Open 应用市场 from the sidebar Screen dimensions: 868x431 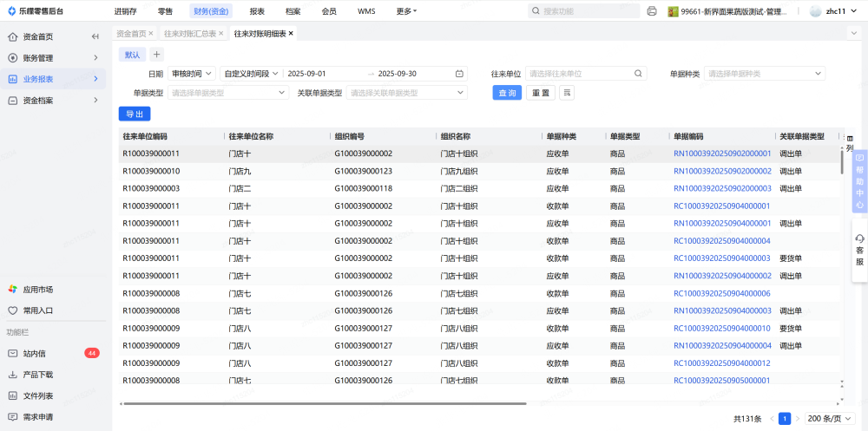pyautogui.click(x=37, y=289)
